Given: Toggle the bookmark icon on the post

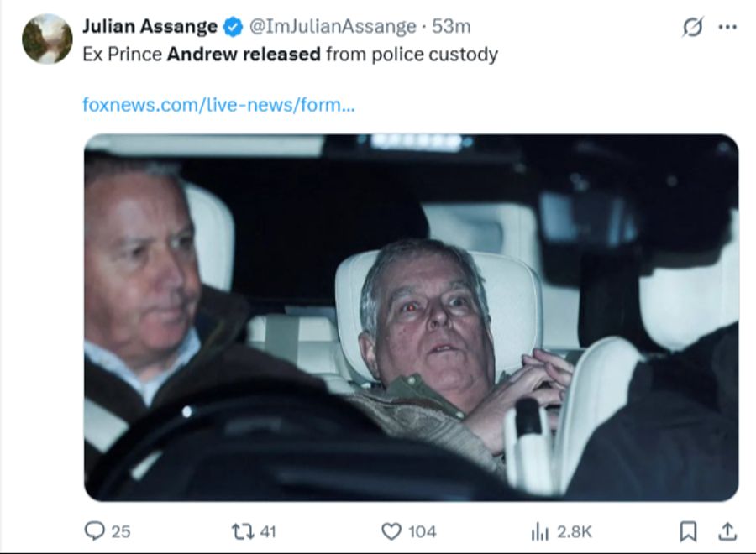Looking at the screenshot, I should [x=688, y=530].
